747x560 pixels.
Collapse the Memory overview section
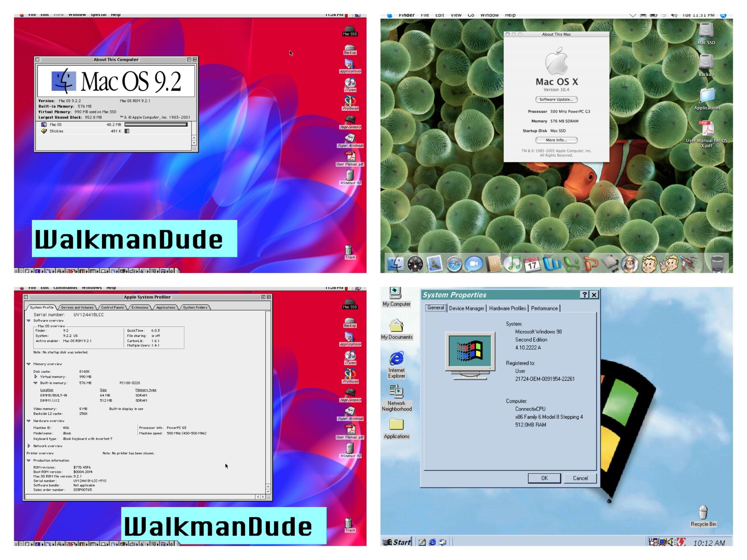coord(28,364)
